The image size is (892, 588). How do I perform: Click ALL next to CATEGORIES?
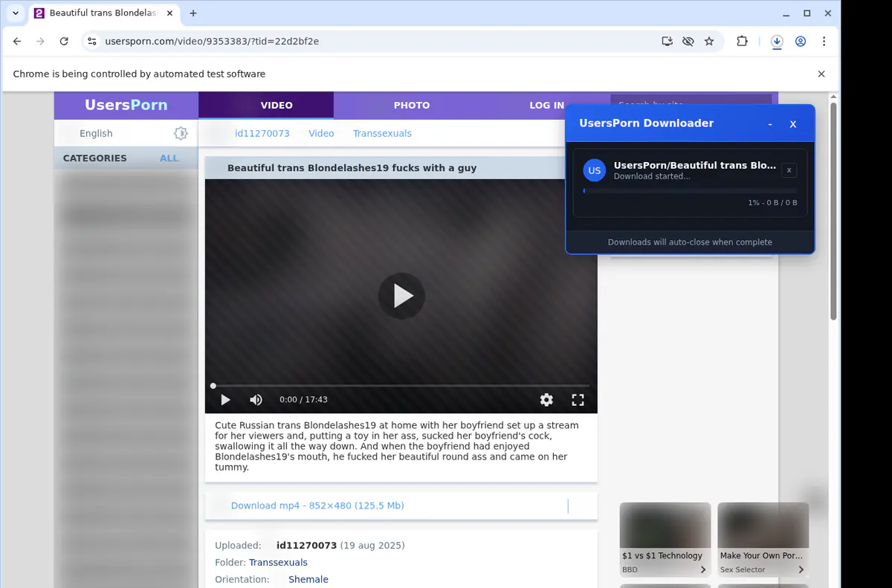[x=169, y=158]
